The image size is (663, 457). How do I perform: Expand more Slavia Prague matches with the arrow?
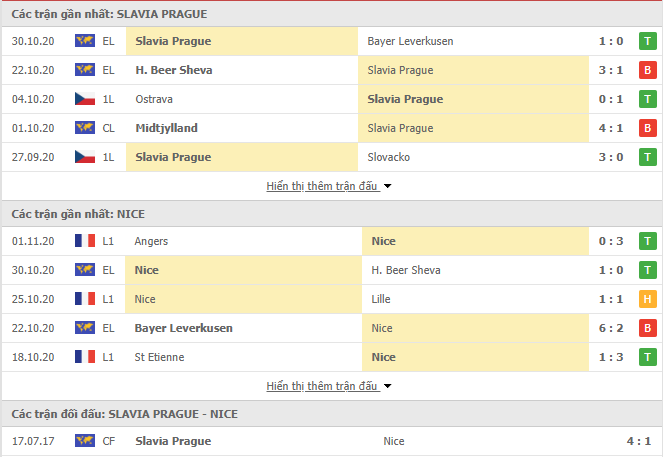tap(387, 186)
